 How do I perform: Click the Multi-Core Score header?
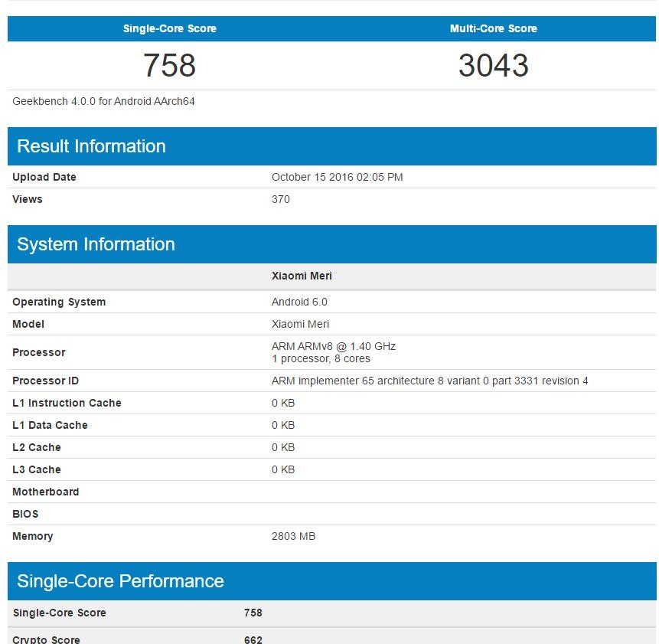(x=493, y=28)
